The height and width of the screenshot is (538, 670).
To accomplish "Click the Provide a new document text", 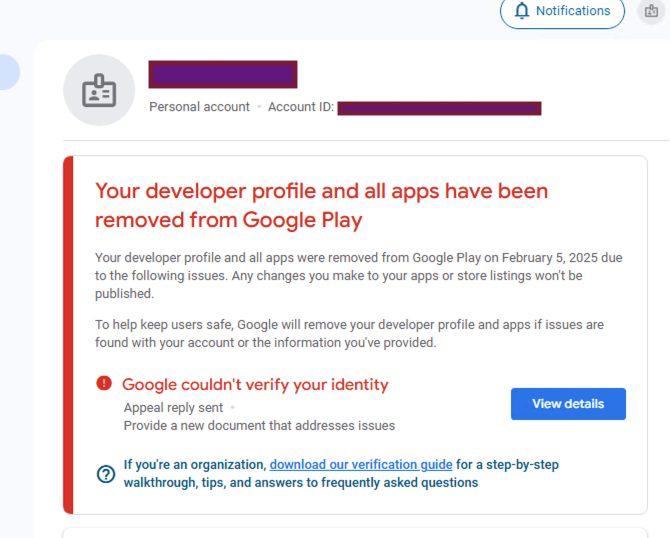I will point(259,426).
